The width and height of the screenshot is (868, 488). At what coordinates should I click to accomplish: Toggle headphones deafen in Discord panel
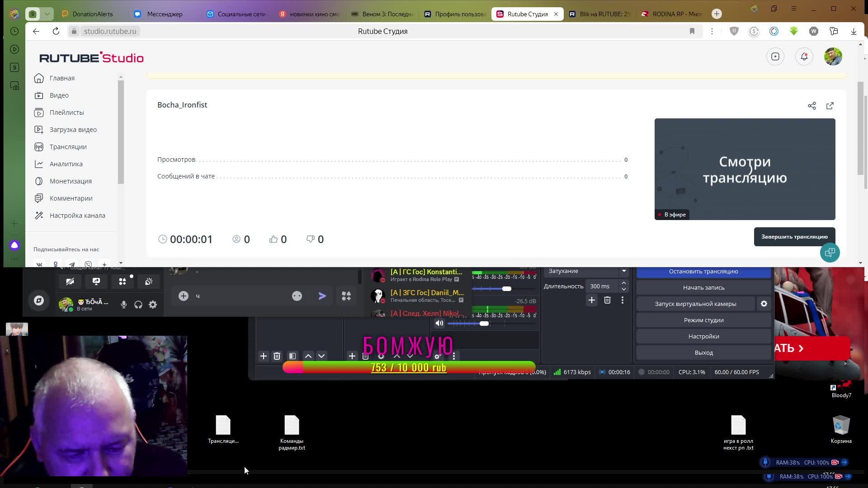(x=138, y=305)
